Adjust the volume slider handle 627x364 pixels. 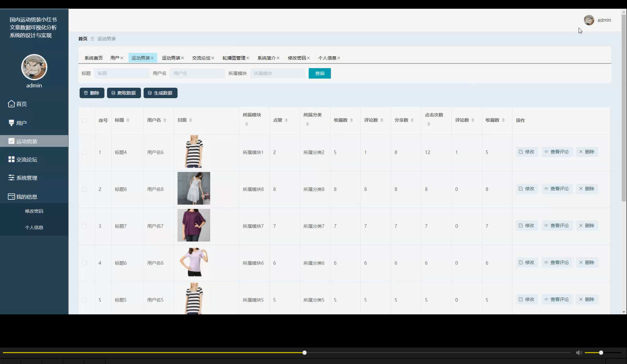click(601, 352)
